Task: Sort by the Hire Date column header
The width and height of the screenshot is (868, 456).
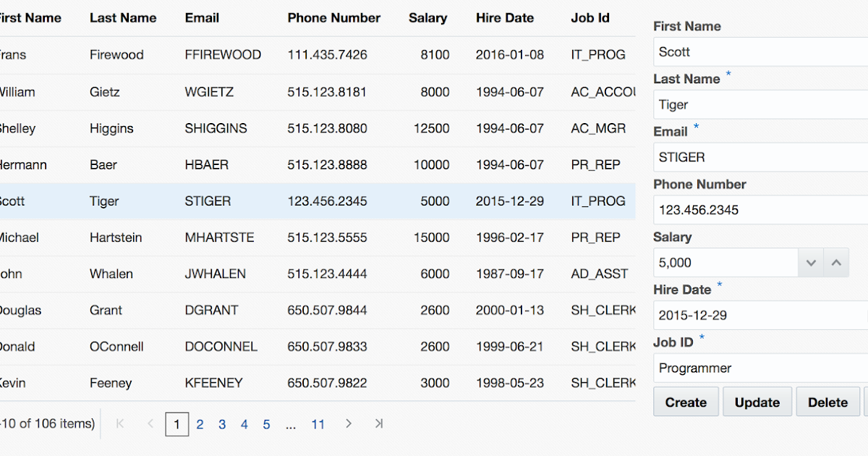Action: [504, 17]
